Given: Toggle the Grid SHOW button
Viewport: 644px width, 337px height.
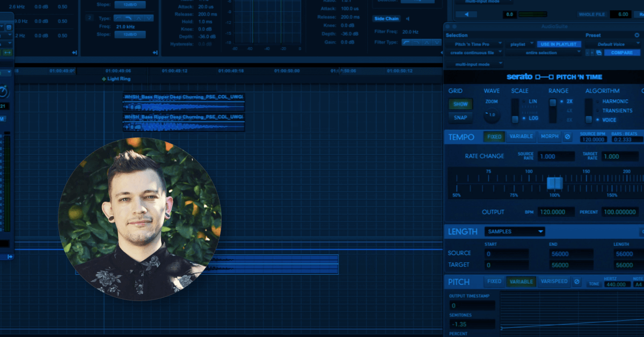Looking at the screenshot, I should [460, 104].
